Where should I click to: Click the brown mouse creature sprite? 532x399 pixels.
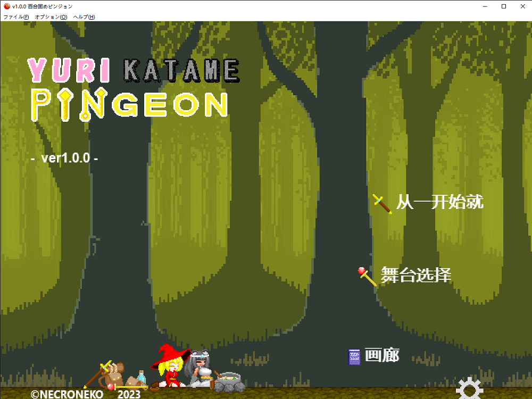[x=112, y=375]
